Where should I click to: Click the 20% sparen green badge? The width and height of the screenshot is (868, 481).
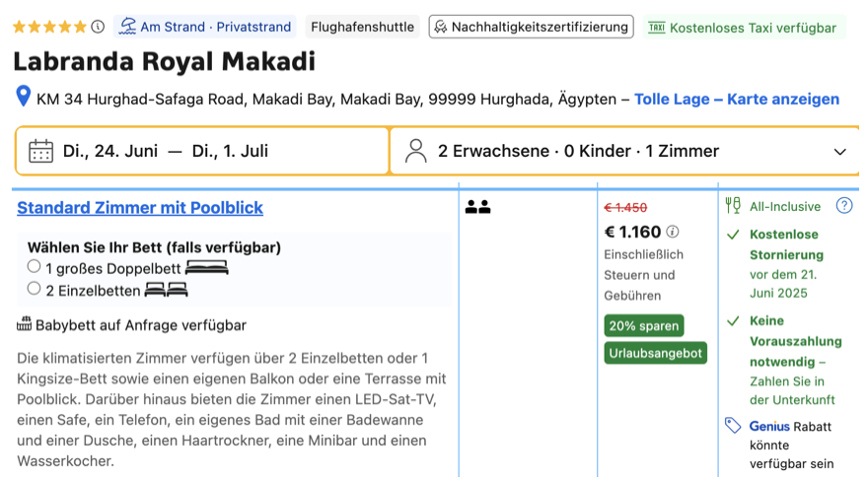point(644,325)
